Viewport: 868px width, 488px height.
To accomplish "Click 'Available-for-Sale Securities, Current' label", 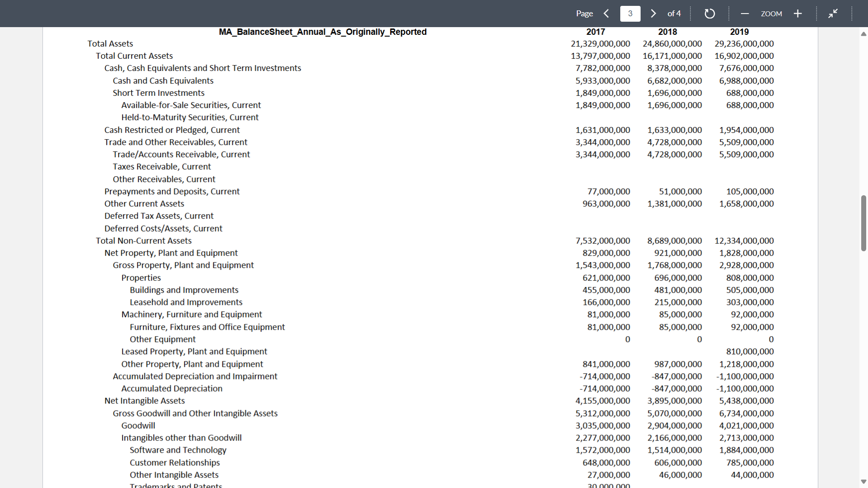I will [191, 105].
